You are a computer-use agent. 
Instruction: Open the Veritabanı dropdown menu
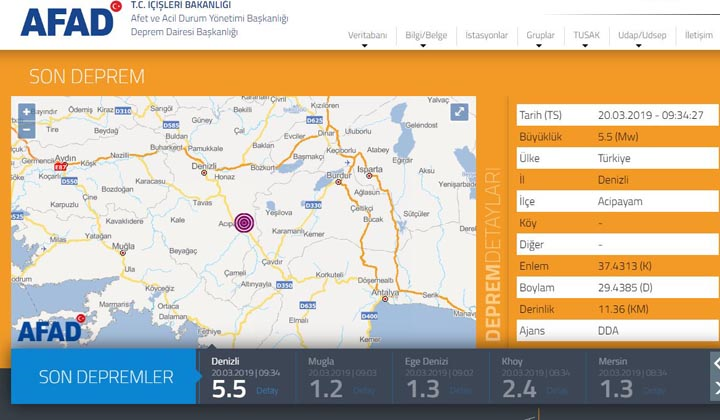click(367, 35)
